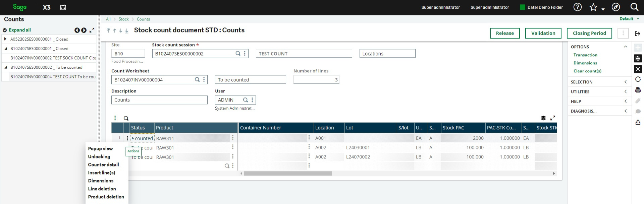The image size is (644, 204).
Task: Click the print icon in right bar
Action: coord(638,90)
